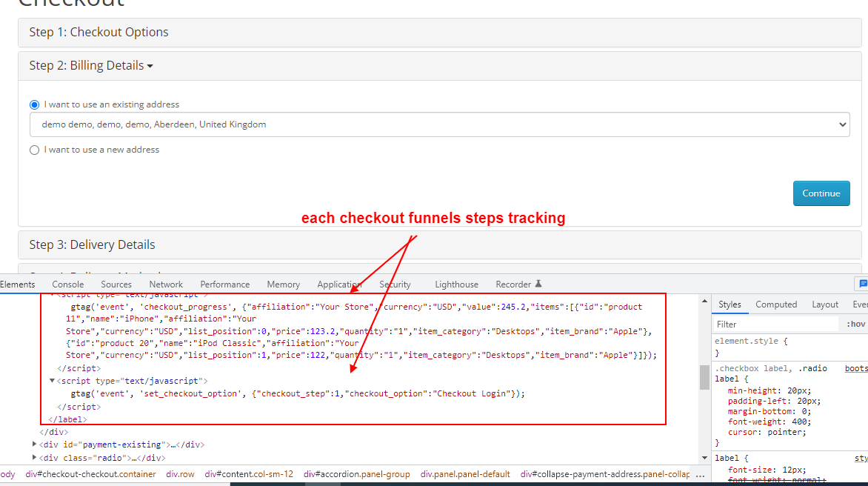This screenshot has width=868, height=486.
Task: Click the closing </label> tag line
Action: click(x=67, y=419)
